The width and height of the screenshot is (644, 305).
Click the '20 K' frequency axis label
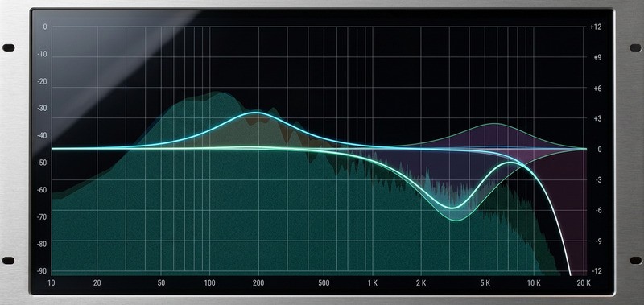pyautogui.click(x=584, y=282)
